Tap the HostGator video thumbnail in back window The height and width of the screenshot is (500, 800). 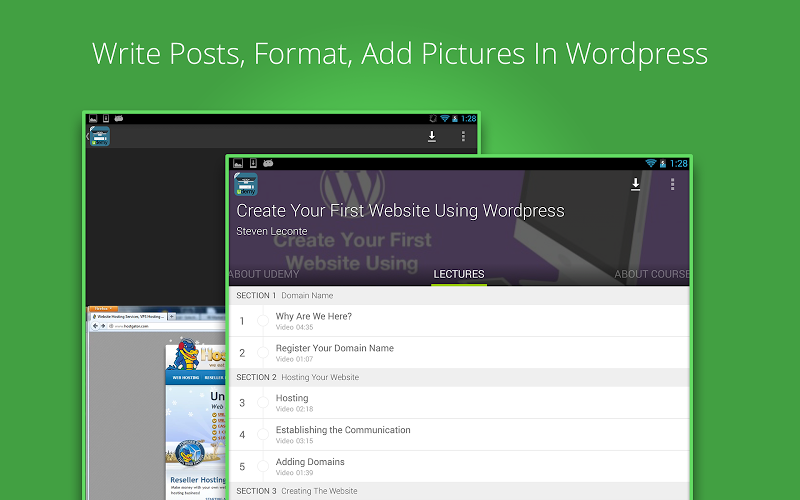coord(157,403)
